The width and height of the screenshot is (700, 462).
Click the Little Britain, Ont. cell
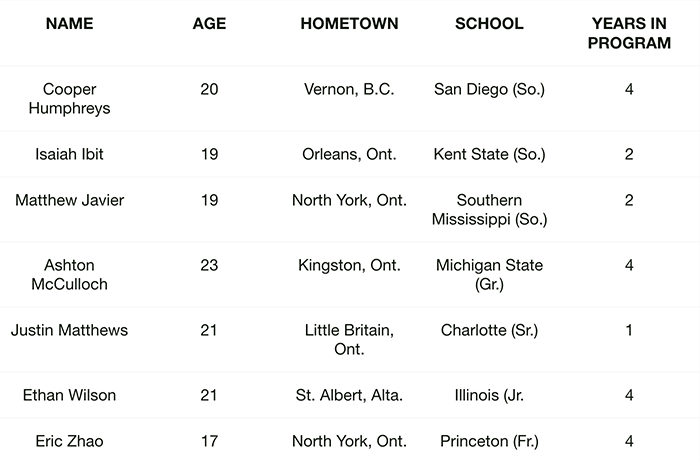tap(349, 340)
